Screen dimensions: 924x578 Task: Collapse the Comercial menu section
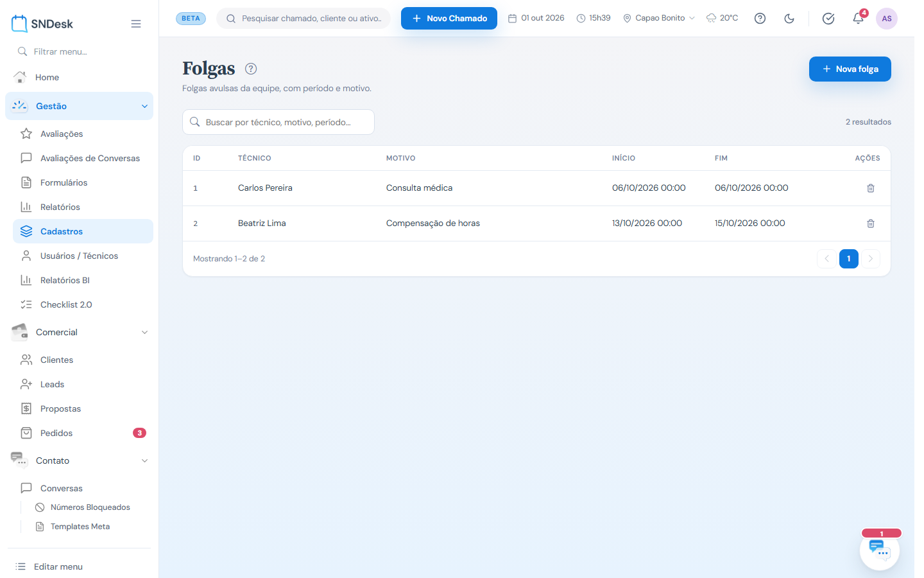tap(80, 332)
